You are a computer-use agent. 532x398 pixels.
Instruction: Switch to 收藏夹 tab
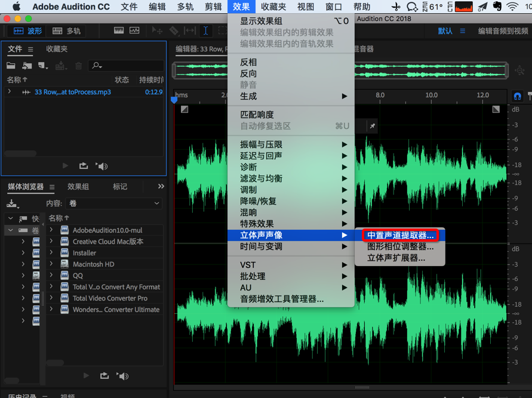(x=57, y=49)
